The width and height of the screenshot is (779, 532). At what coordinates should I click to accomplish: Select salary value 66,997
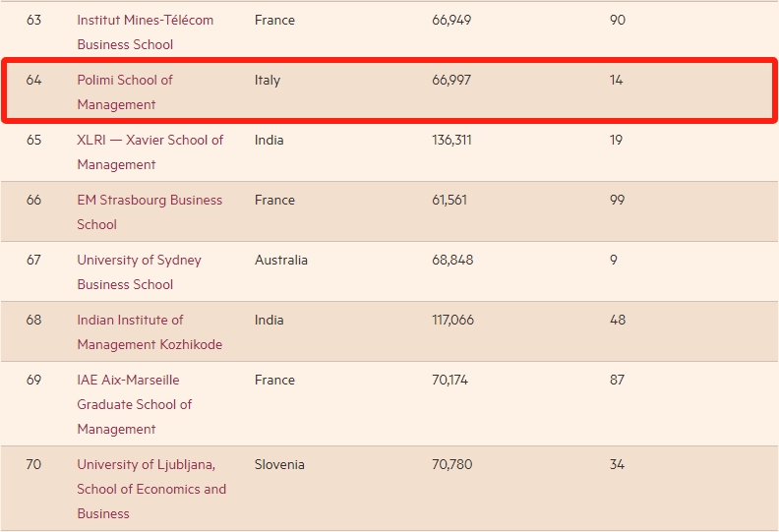pyautogui.click(x=451, y=80)
